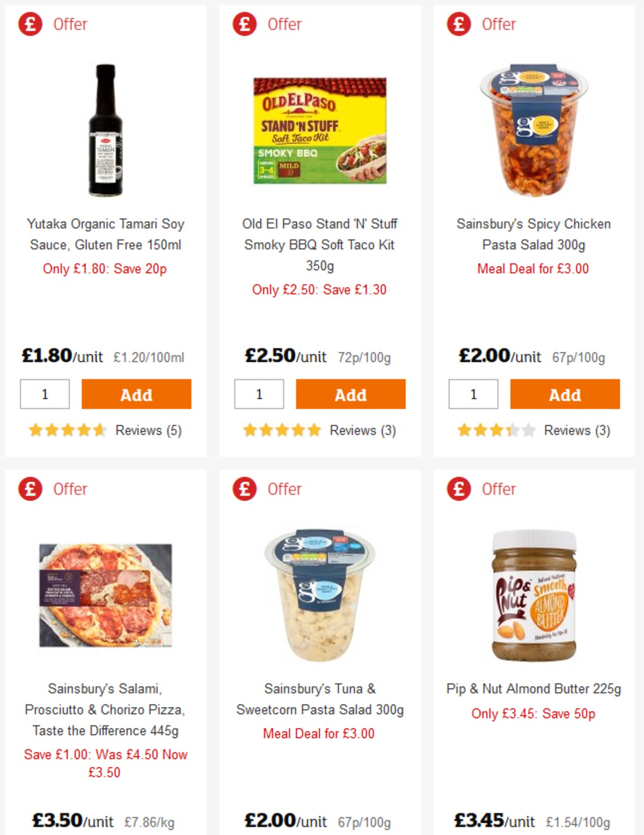Add the Sainsbury's Spicy Chicken Pasta Salad
644x835 pixels.
click(x=564, y=394)
